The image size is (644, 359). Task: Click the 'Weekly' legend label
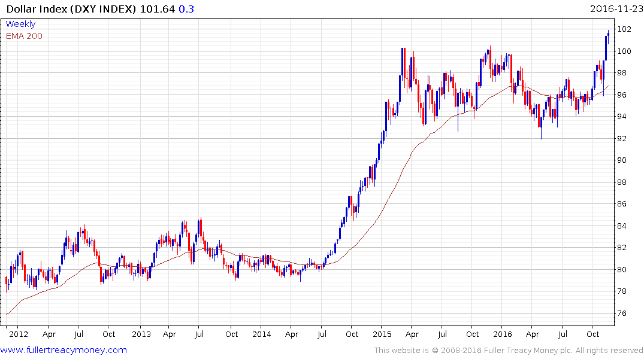pyautogui.click(x=20, y=24)
